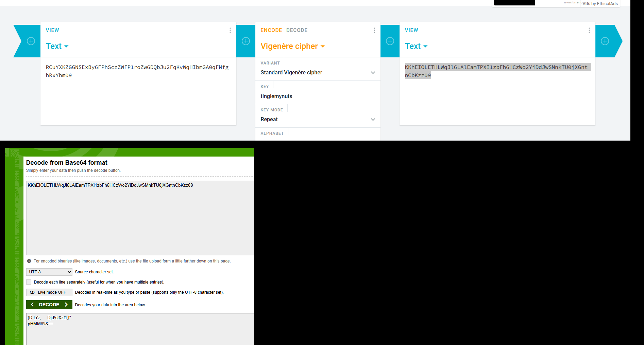The width and height of the screenshot is (644, 345).
Task: Click into the input text area starting RCuYXKZ
Action: 138,91
